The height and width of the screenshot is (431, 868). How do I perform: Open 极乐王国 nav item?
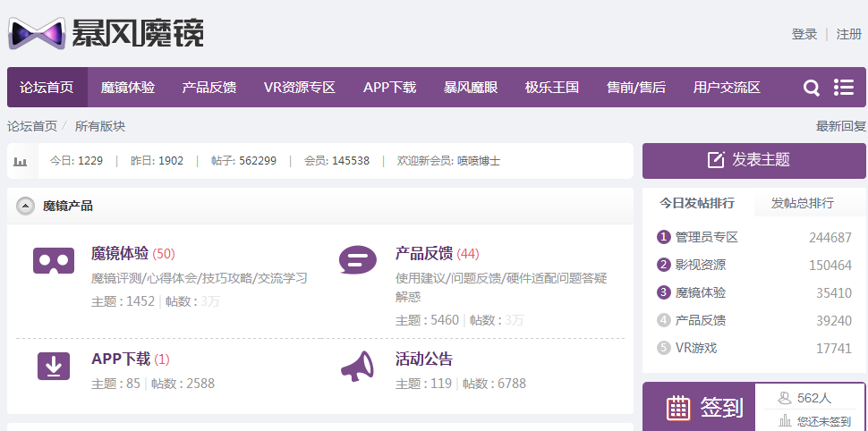pos(552,88)
